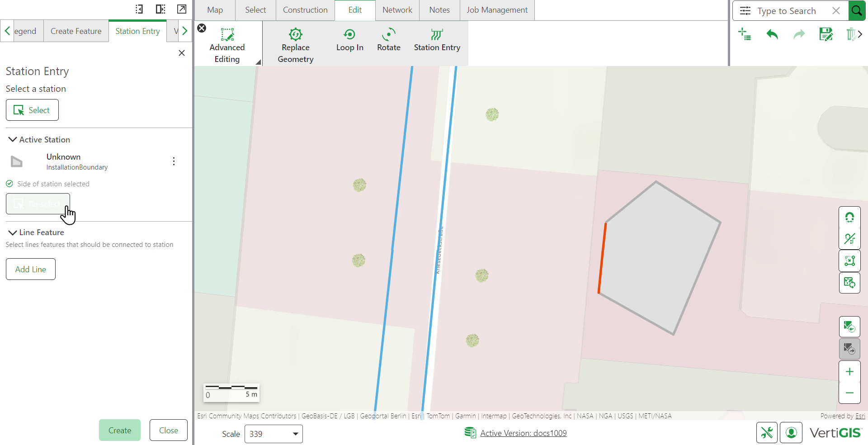Viewport: 868px width, 445px height.
Task: Choose the Rotate tool
Action: pos(388,40)
